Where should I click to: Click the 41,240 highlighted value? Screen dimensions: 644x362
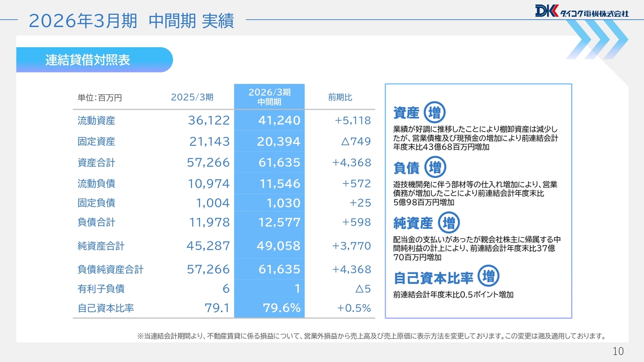[x=279, y=121]
